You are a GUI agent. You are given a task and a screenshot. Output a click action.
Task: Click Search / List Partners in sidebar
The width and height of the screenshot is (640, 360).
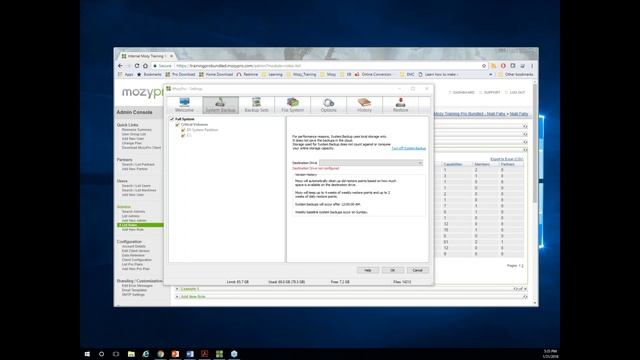pos(138,164)
